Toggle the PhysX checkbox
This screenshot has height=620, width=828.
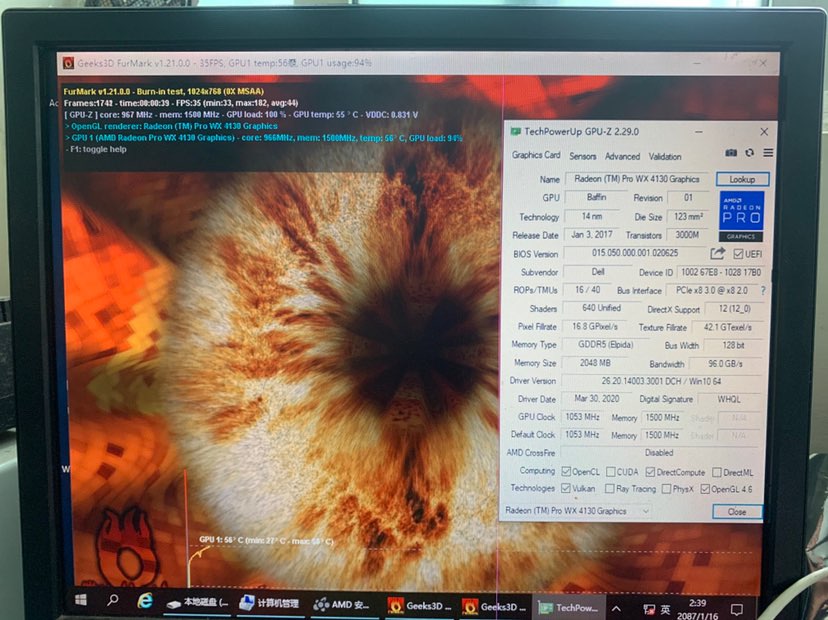(x=666, y=489)
